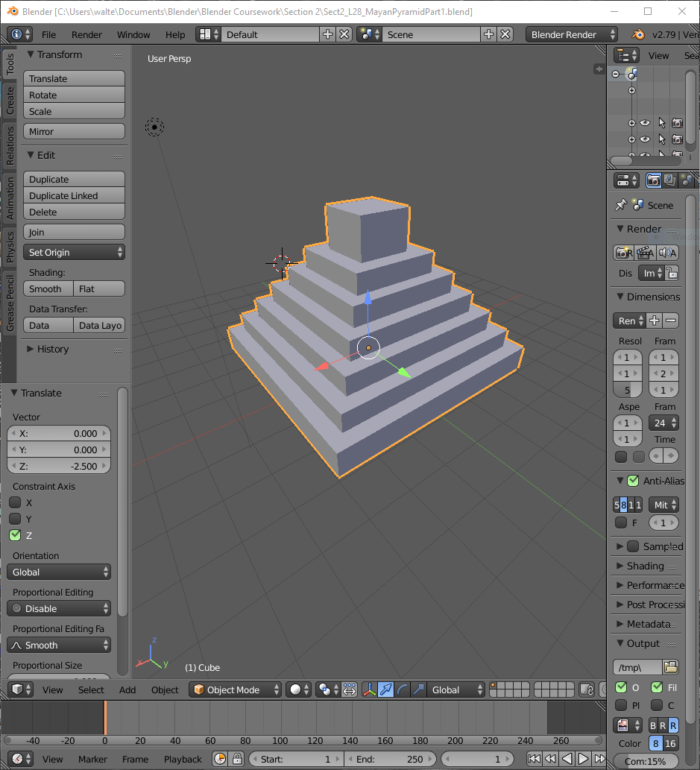Toggle the Fil file extensions checkbox
Screen dimensions: 700x770
(x=657, y=687)
